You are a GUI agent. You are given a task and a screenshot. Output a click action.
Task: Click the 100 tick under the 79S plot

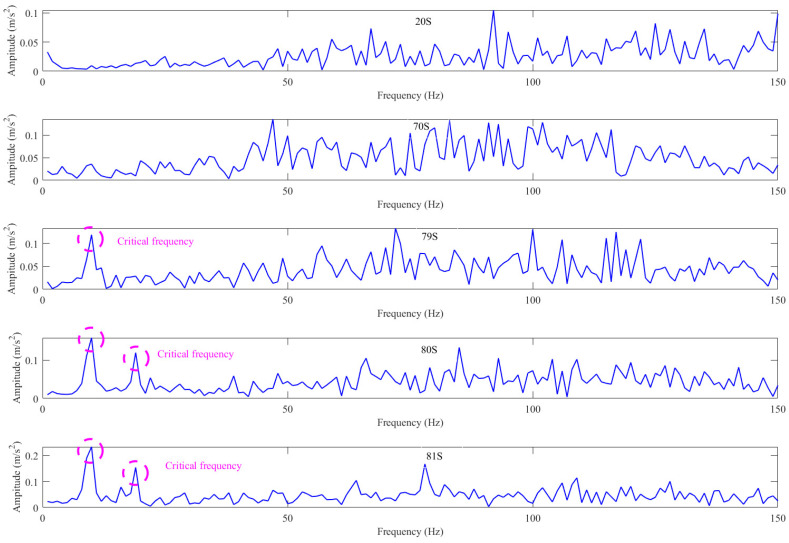533,300
